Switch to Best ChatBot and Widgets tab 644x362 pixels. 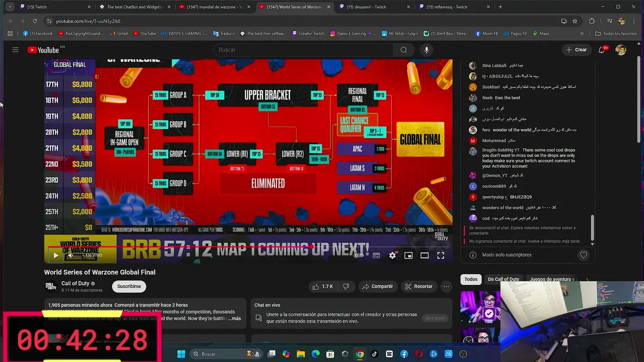click(x=135, y=7)
